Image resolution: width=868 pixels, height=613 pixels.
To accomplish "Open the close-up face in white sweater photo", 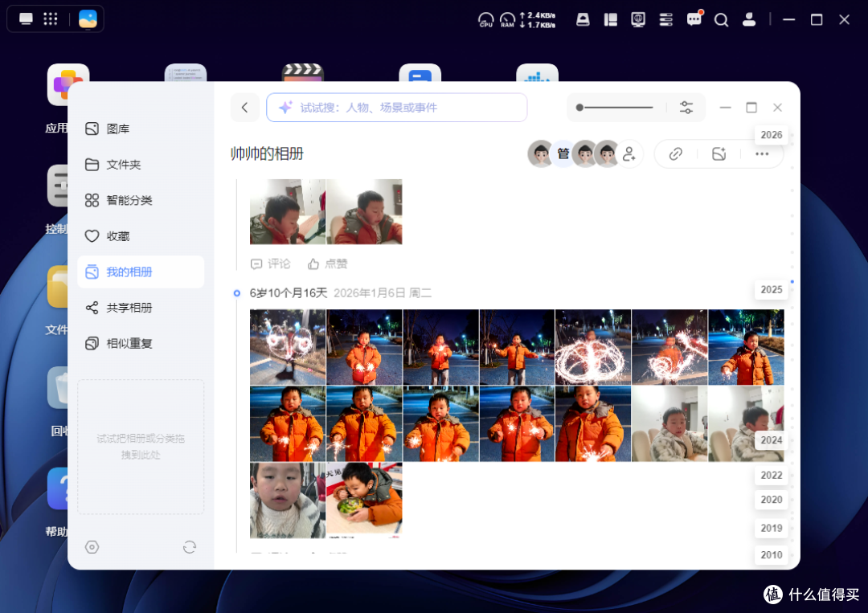I will point(287,501).
